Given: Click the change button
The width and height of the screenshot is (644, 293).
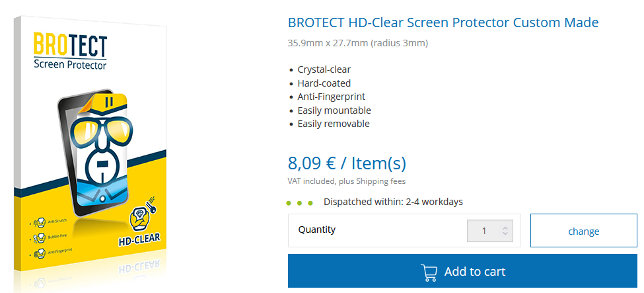Looking at the screenshot, I should pos(584,231).
